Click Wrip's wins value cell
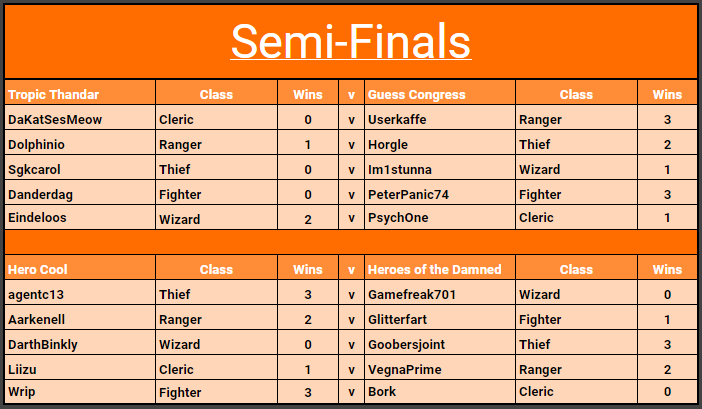The width and height of the screenshot is (702, 409). (x=308, y=392)
